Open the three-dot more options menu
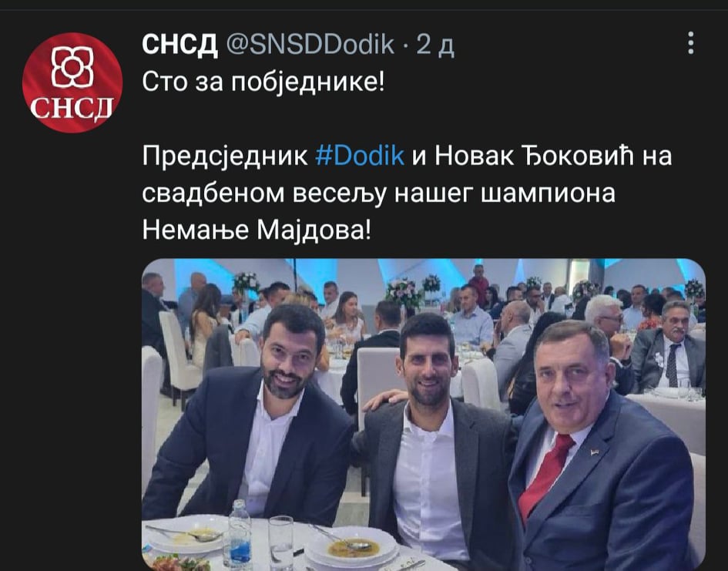 point(691,43)
